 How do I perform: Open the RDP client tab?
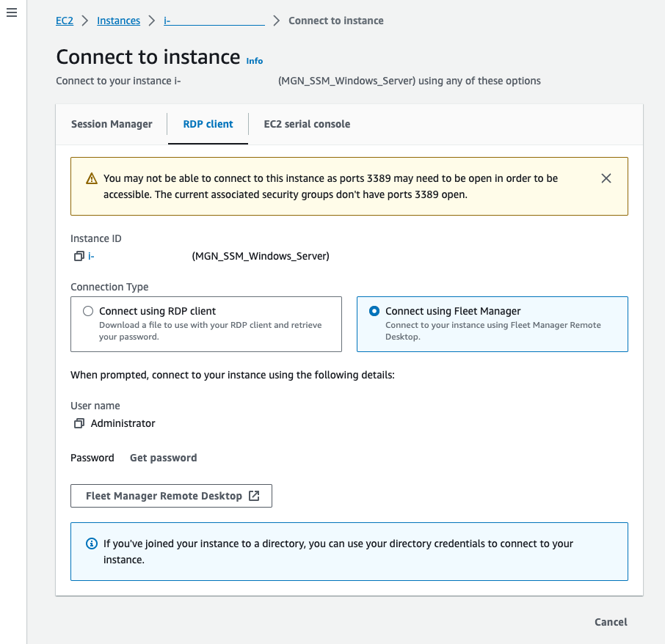(208, 124)
